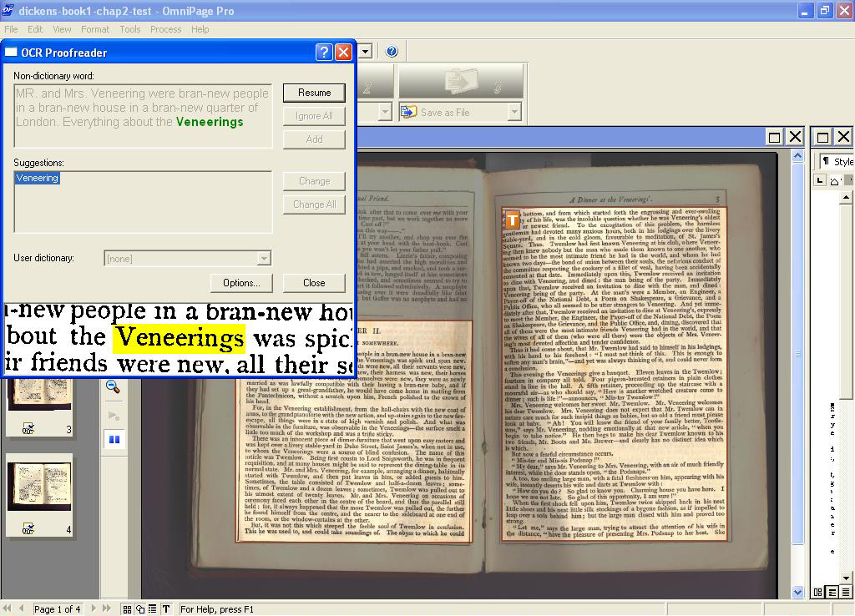Click the Page 1 of 4 indicator
This screenshot has height=616, width=855.
pyautogui.click(x=57, y=609)
